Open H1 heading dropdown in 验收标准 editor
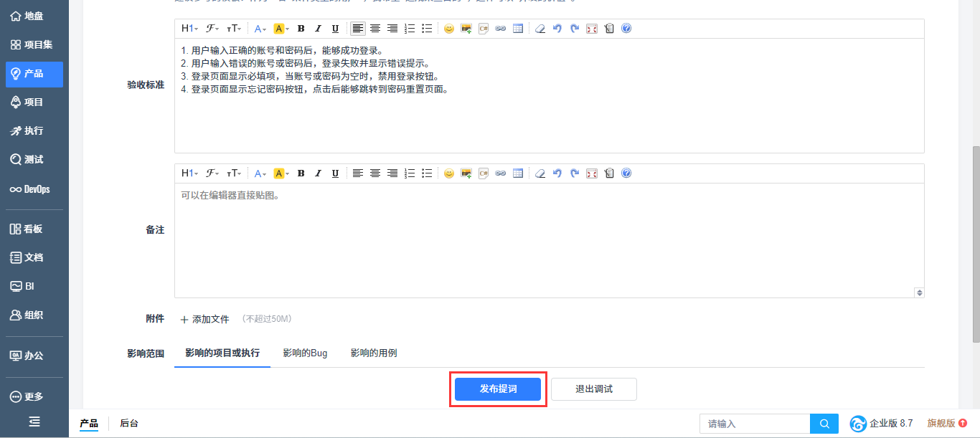This screenshot has height=438, width=980. (189, 29)
